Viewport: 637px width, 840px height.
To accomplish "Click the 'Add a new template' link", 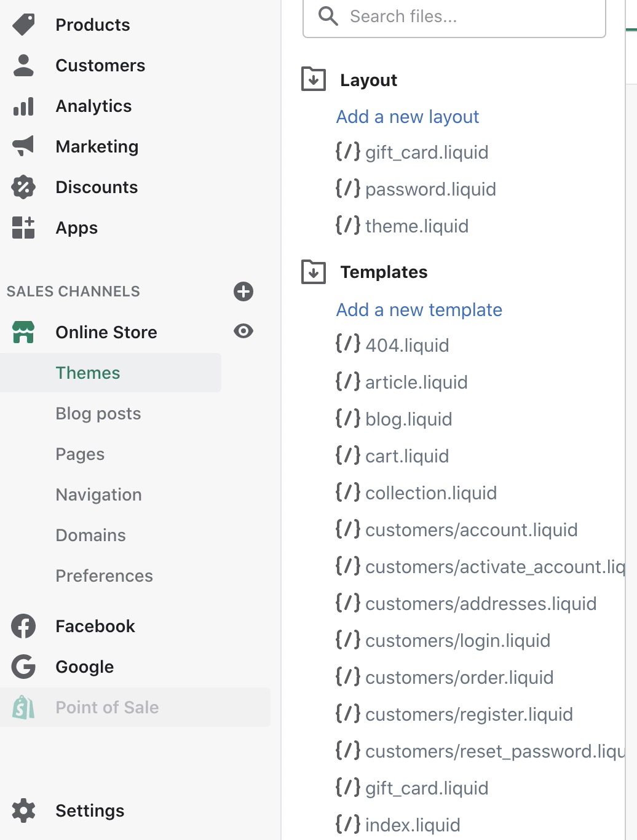I will (x=419, y=310).
